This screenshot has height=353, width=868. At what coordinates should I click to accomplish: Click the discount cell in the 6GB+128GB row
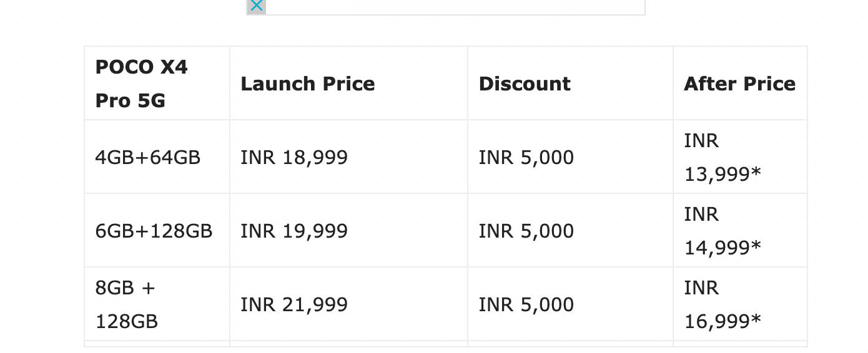tap(526, 231)
